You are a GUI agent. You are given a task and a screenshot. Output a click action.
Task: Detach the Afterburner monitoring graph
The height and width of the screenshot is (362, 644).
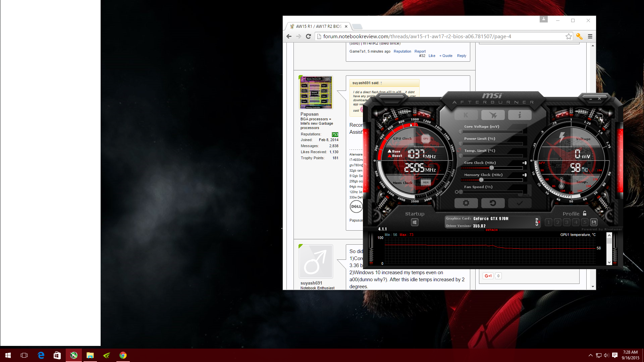491,230
